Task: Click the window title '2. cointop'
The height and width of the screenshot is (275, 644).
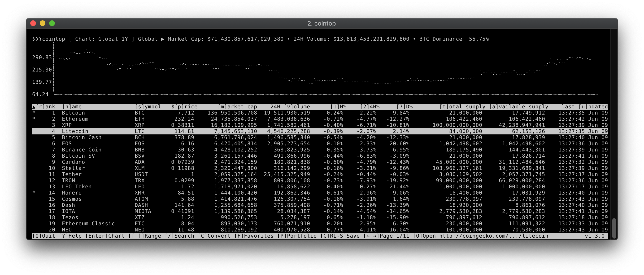Action: 322,23
